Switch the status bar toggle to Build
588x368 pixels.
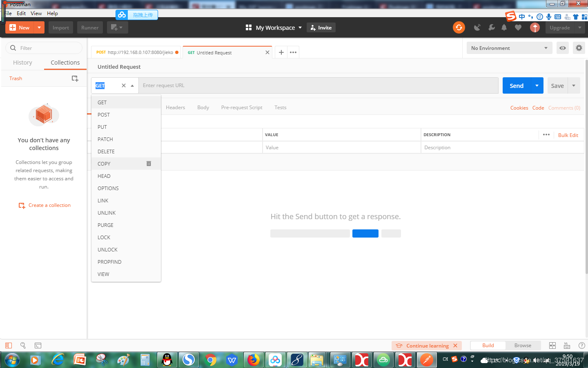488,346
